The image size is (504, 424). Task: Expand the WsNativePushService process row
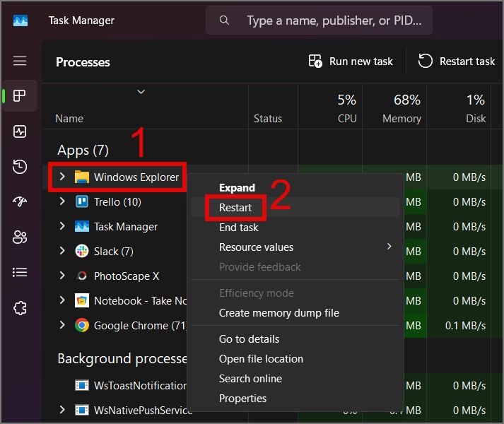(x=62, y=410)
